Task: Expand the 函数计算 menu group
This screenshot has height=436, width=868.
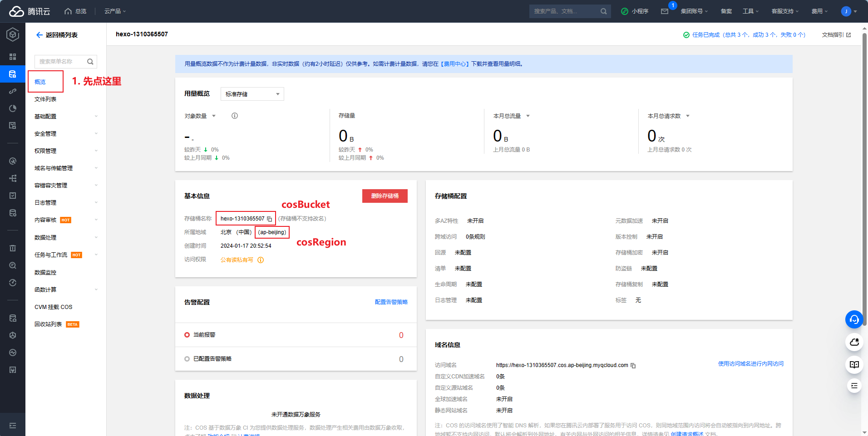Action: coord(66,290)
